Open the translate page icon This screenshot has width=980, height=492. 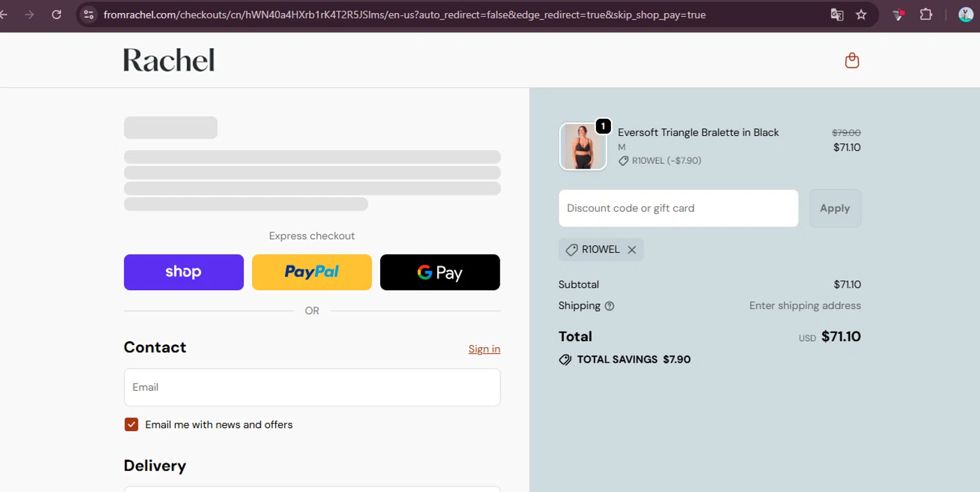tap(837, 14)
